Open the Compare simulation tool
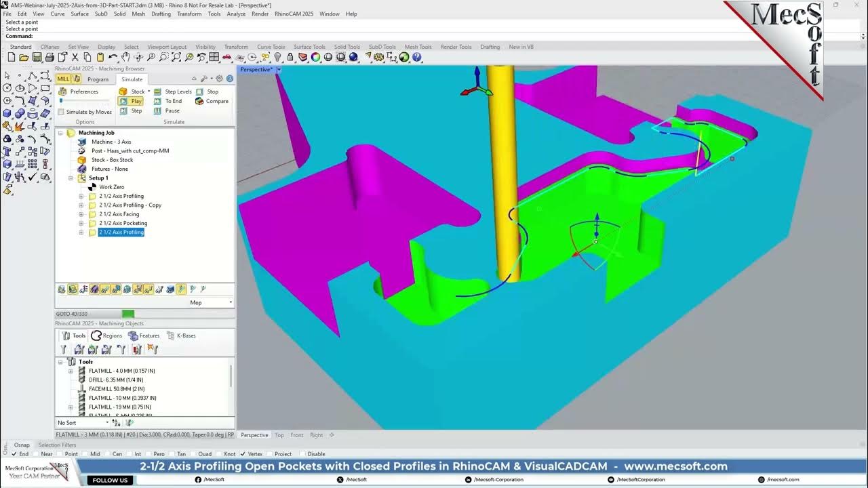Screen dimensions: 868x488 (x=199, y=101)
